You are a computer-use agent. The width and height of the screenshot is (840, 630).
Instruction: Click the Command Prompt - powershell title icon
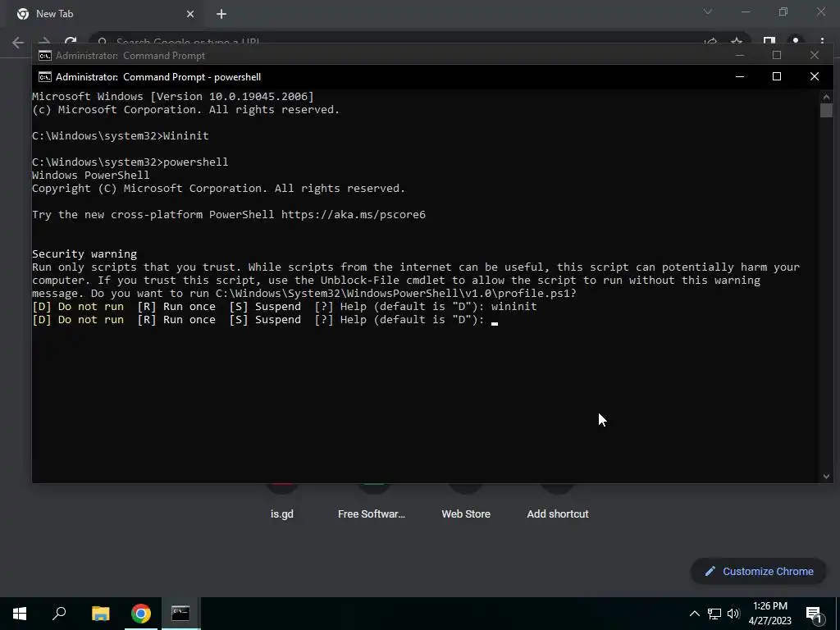click(x=45, y=76)
